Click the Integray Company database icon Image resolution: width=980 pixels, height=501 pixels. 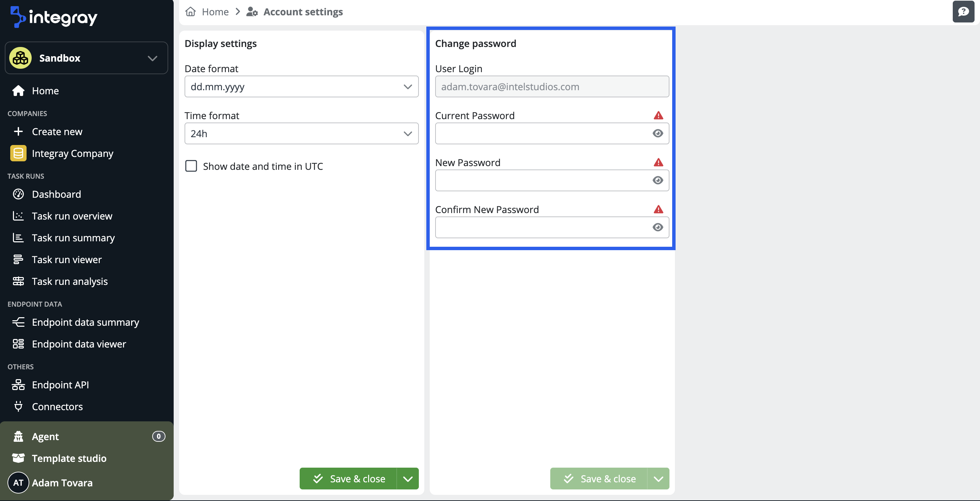[18, 153]
